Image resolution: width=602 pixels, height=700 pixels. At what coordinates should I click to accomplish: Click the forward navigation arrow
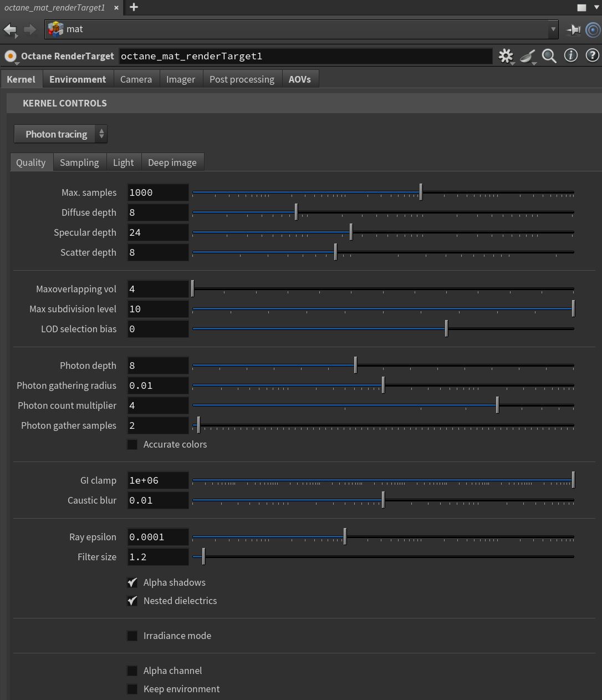[x=30, y=29]
